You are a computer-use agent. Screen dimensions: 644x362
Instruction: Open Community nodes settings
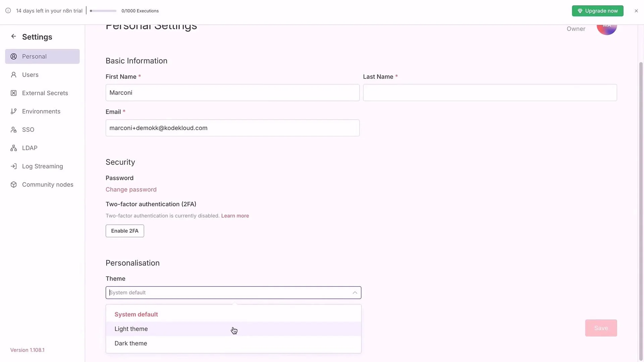pyautogui.click(x=42, y=185)
